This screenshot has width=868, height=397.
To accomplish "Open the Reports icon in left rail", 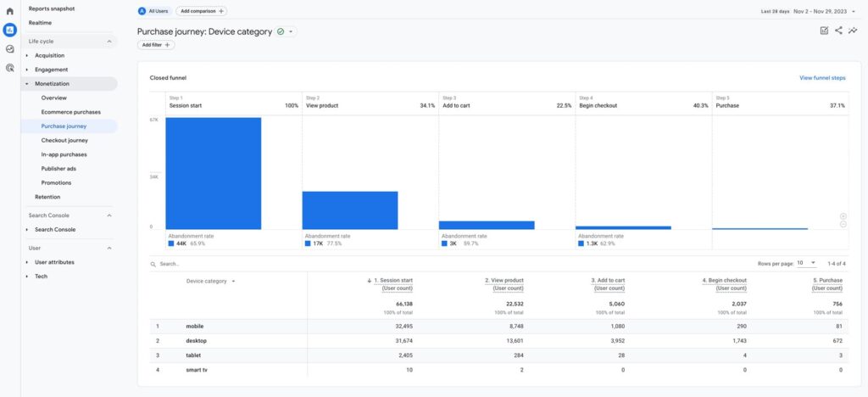I will [x=9, y=30].
